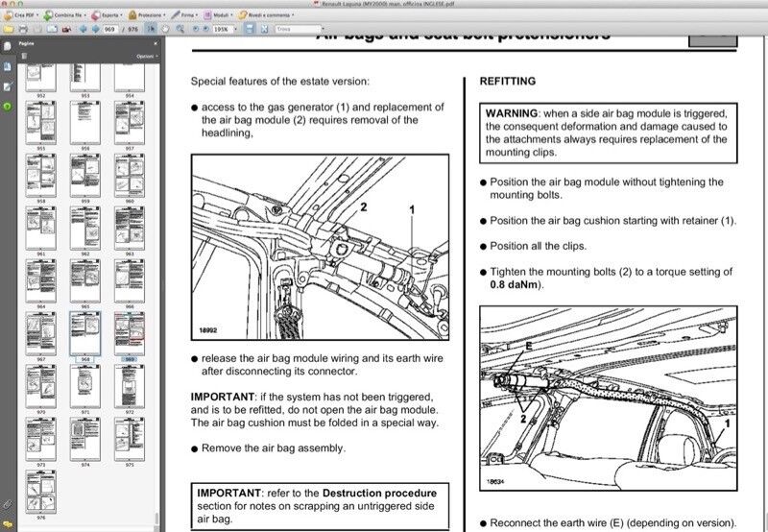Click the page number field showing 969
The image size is (768, 532).
tap(110, 30)
